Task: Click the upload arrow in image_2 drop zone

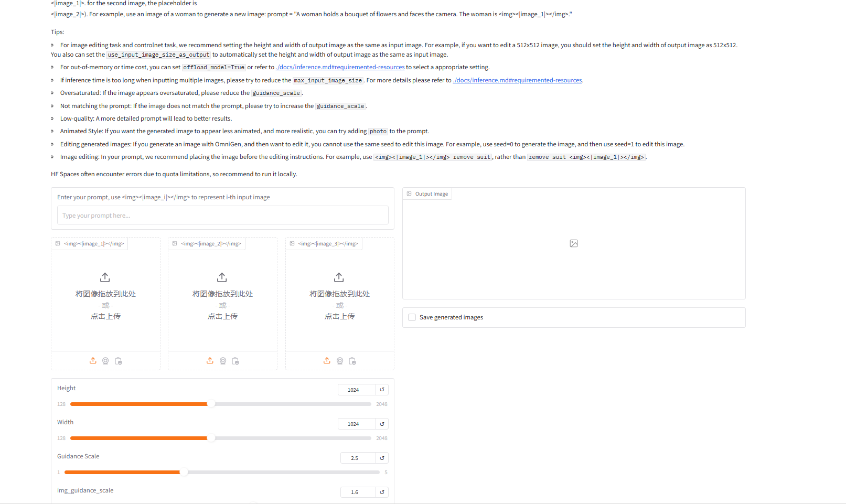Action: click(222, 277)
